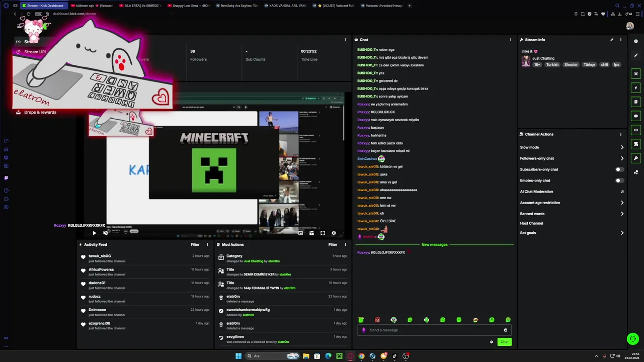
Task: Open stream preview settings gear
Action: (x=334, y=233)
